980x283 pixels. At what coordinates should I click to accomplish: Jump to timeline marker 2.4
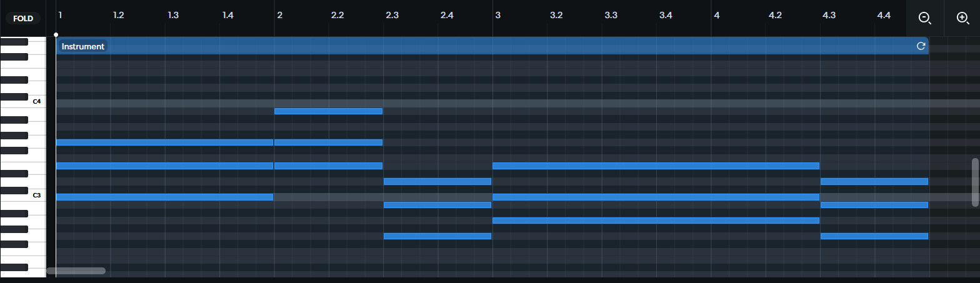click(x=447, y=14)
